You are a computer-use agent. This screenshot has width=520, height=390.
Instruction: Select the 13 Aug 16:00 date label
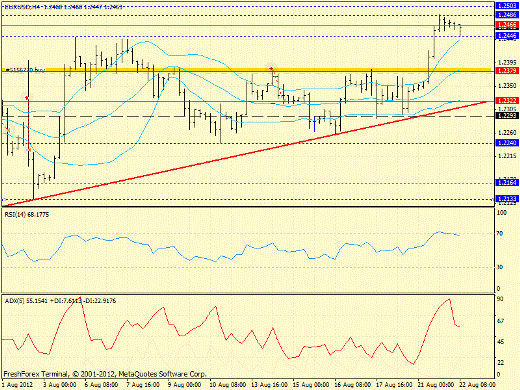coord(270,384)
